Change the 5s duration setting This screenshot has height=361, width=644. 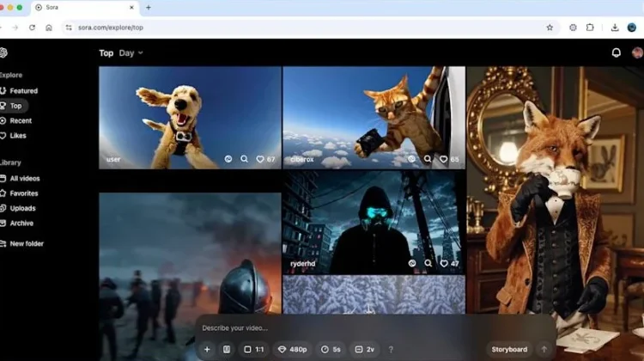(331, 349)
